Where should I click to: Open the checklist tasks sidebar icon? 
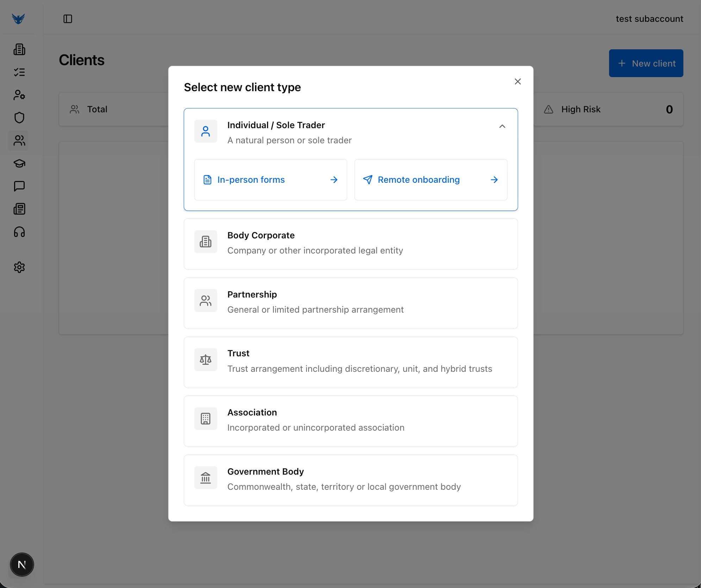(x=19, y=72)
